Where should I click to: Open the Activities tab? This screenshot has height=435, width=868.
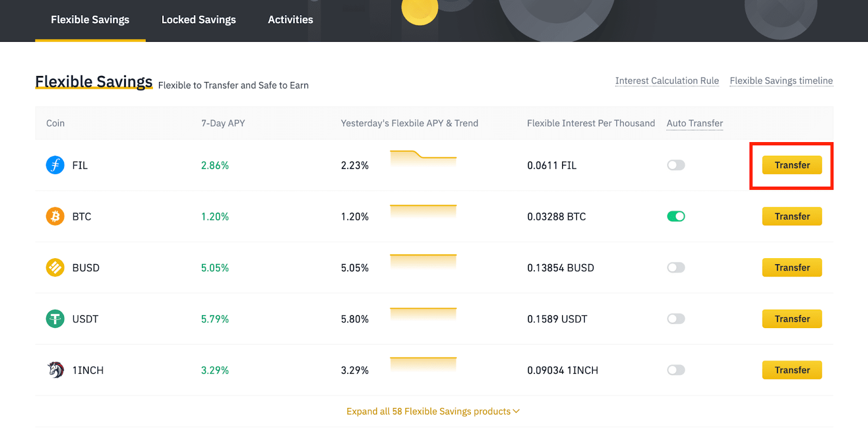tap(290, 20)
